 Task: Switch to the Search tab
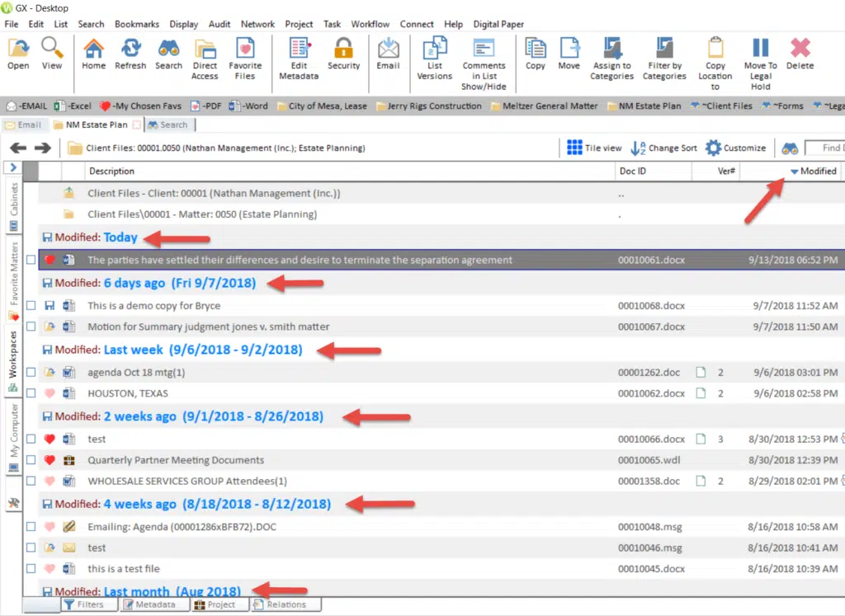coord(168,125)
